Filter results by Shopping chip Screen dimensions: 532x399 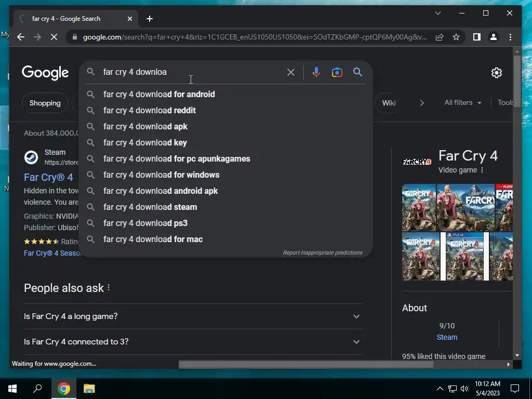pyautogui.click(x=45, y=103)
